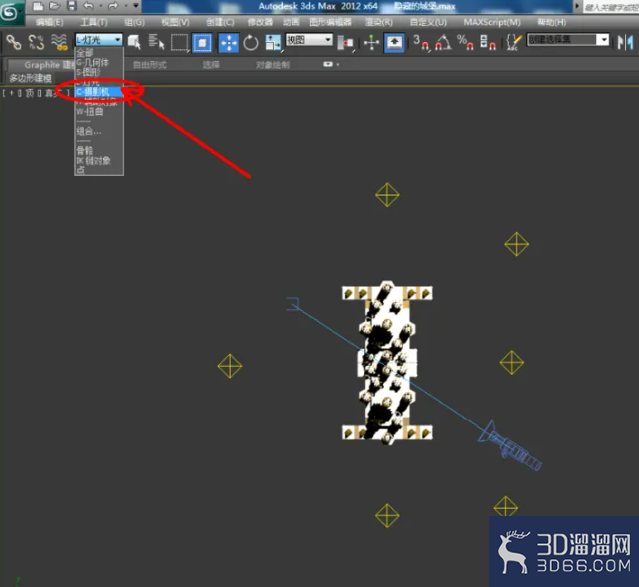
Task: Toggle the Spinner Snap button
Action: coord(488,42)
